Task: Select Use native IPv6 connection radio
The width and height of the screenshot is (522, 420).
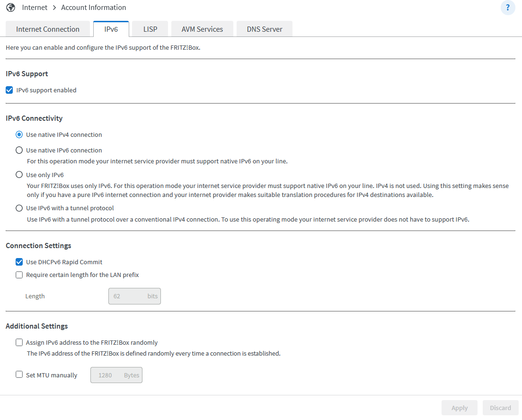Action: tap(19, 150)
